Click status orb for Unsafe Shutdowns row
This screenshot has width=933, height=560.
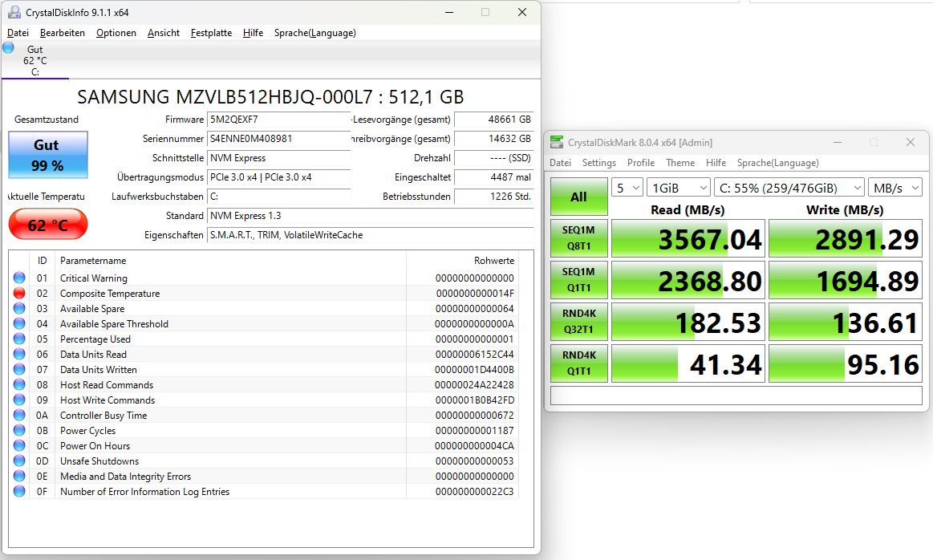tap(19, 461)
